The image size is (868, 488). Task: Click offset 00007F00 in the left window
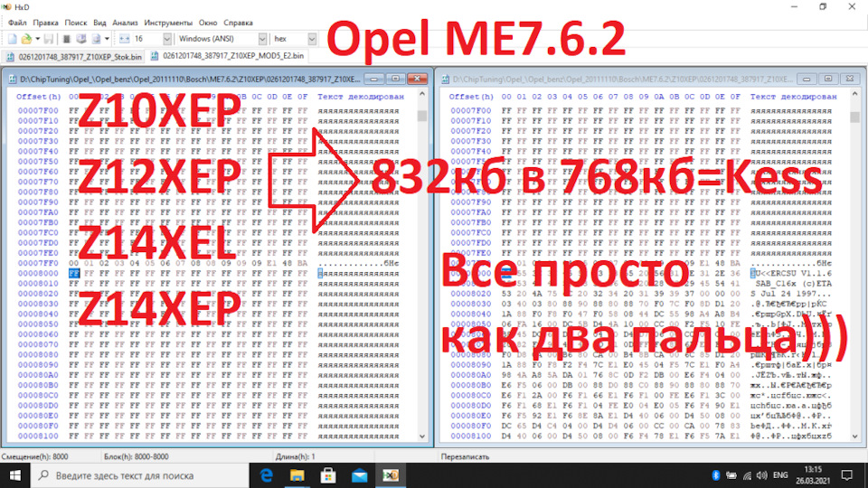(x=38, y=110)
